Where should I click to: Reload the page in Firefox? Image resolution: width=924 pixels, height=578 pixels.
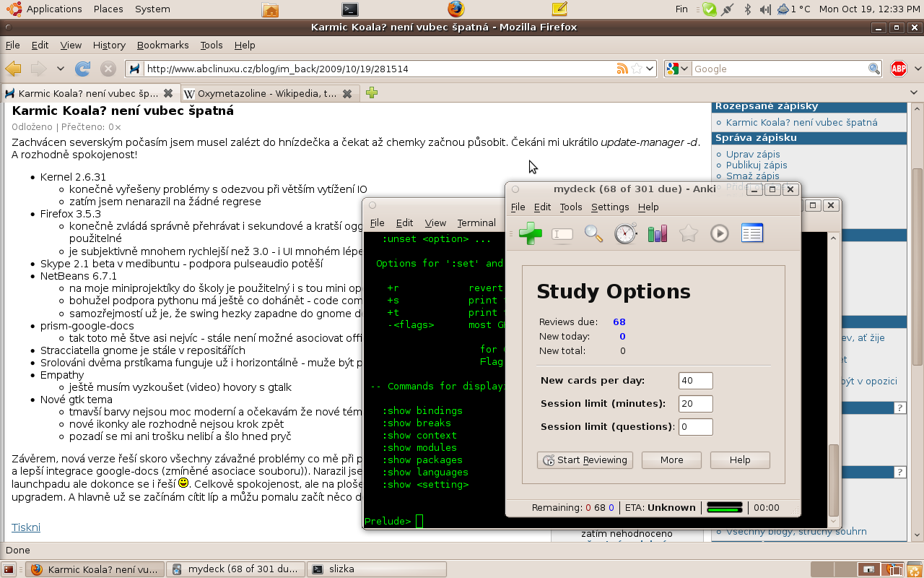[83, 69]
